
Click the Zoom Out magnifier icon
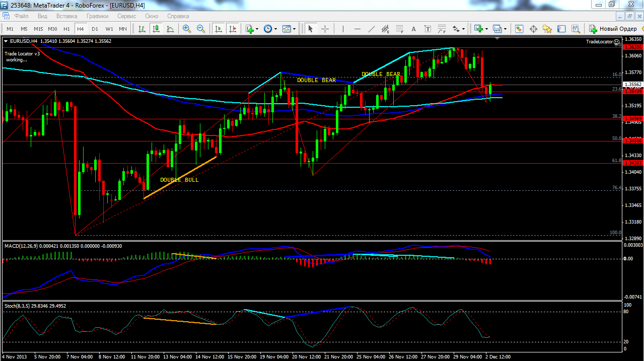(201, 29)
